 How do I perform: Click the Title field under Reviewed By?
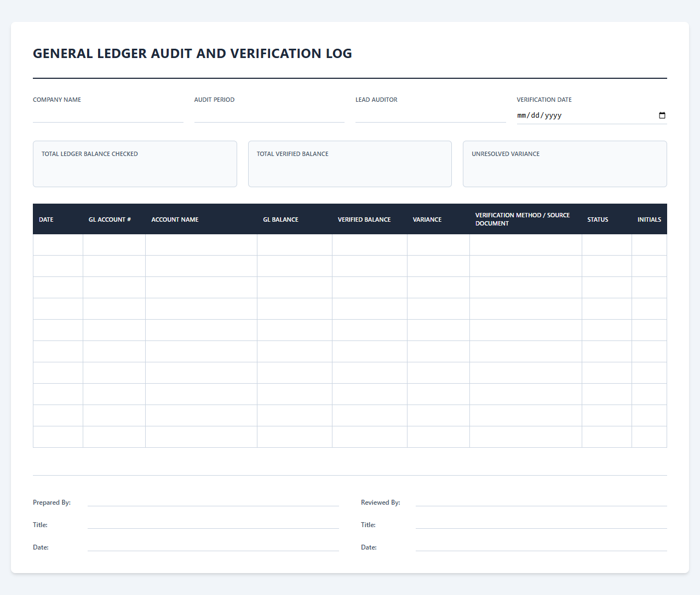[541, 523]
